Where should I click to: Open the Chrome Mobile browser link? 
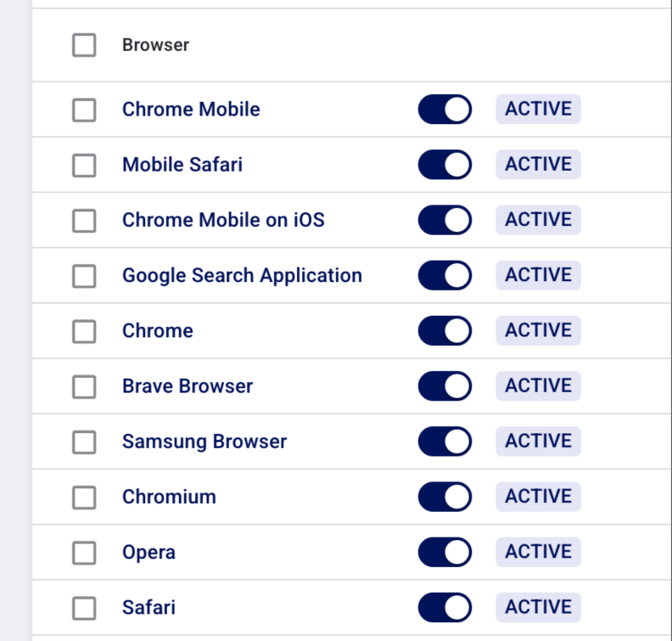pos(191,110)
